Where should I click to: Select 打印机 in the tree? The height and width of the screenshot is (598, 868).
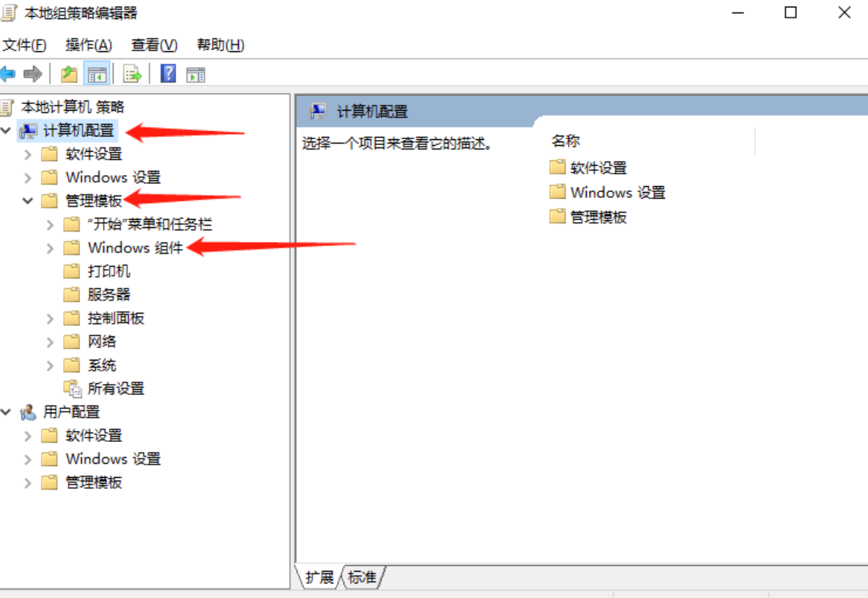click(x=108, y=271)
